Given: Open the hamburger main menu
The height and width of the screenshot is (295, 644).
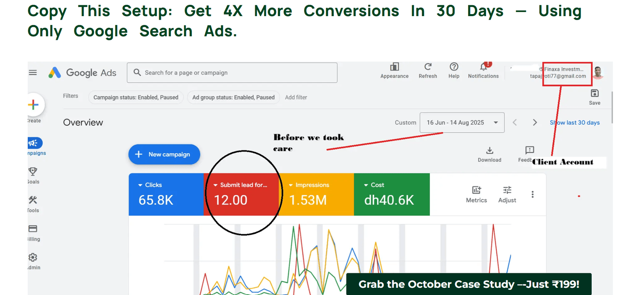Looking at the screenshot, I should tap(33, 72).
